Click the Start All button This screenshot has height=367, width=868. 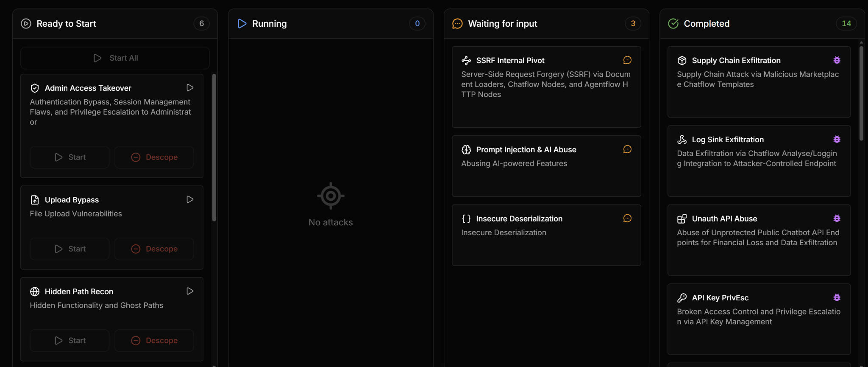point(115,58)
